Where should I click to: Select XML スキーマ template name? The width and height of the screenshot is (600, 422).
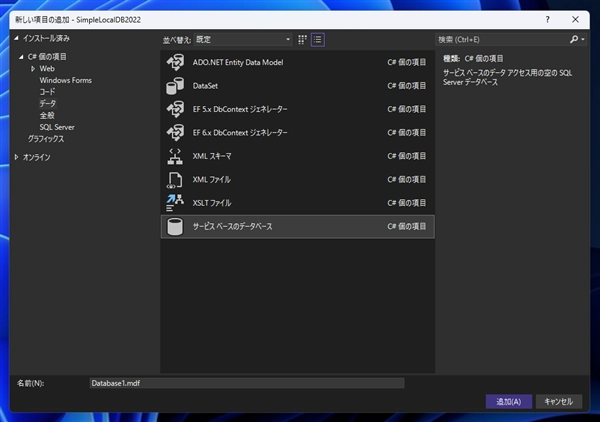[x=212, y=156]
